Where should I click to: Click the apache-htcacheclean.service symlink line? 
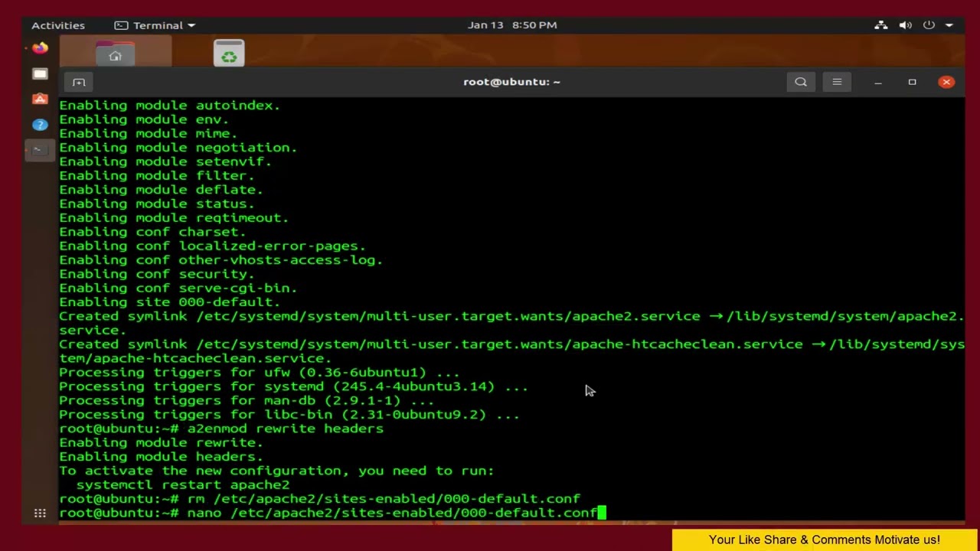click(x=511, y=351)
